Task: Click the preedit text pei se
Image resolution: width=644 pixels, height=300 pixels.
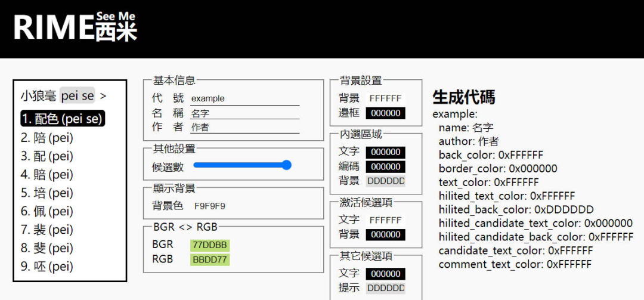Action: 78,96
